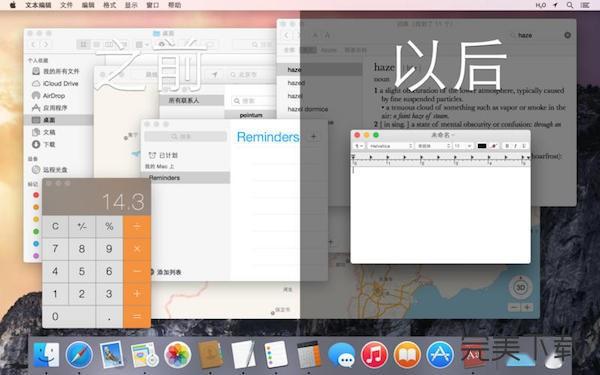Open text color swatch in TextEdit
Image resolution: width=600 pixels, height=375 pixels.
pos(482,146)
